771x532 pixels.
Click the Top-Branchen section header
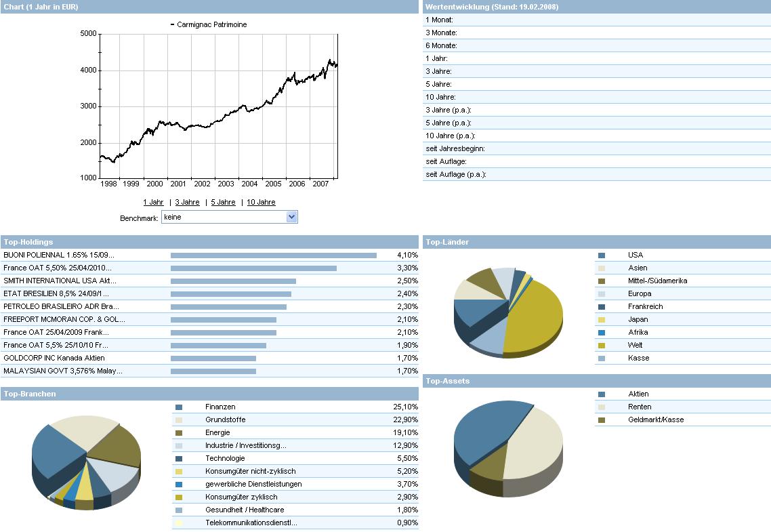pos(209,394)
